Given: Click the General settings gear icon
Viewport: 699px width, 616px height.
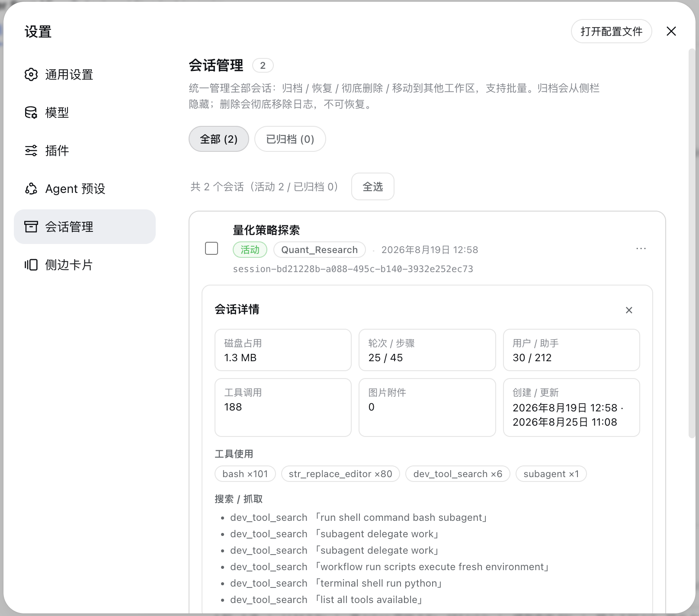Looking at the screenshot, I should pos(31,74).
